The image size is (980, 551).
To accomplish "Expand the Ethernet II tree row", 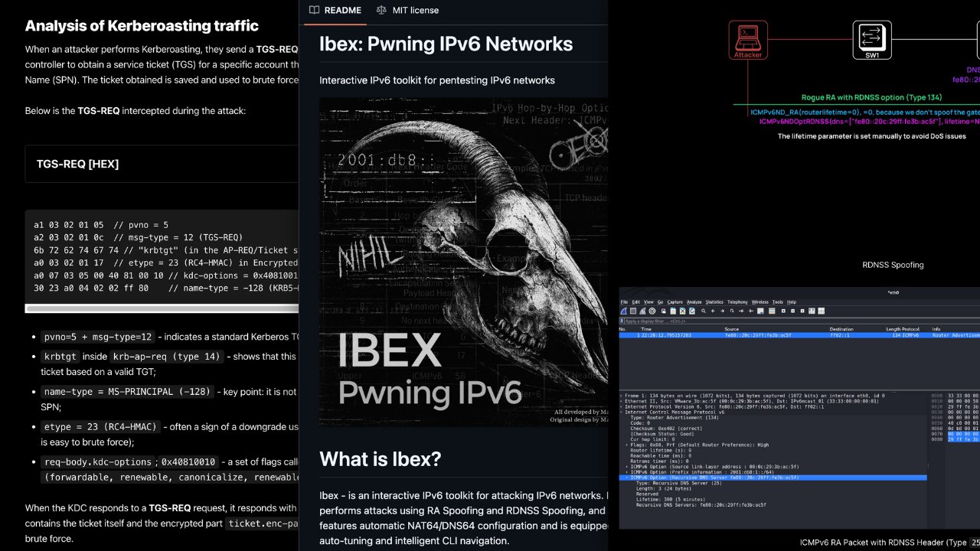I will (622, 401).
